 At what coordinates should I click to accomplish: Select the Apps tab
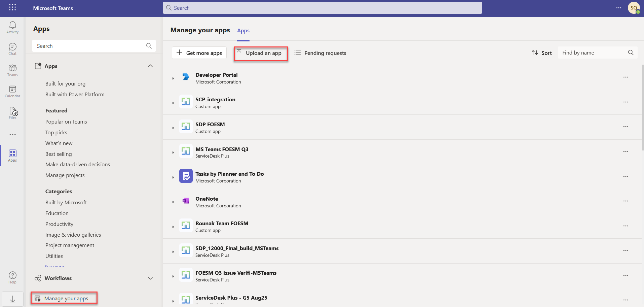tap(243, 31)
